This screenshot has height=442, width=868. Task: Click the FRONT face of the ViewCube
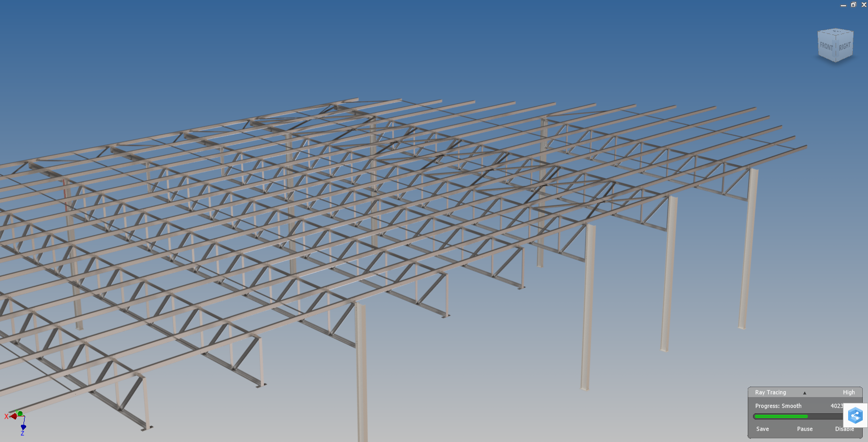click(x=826, y=46)
